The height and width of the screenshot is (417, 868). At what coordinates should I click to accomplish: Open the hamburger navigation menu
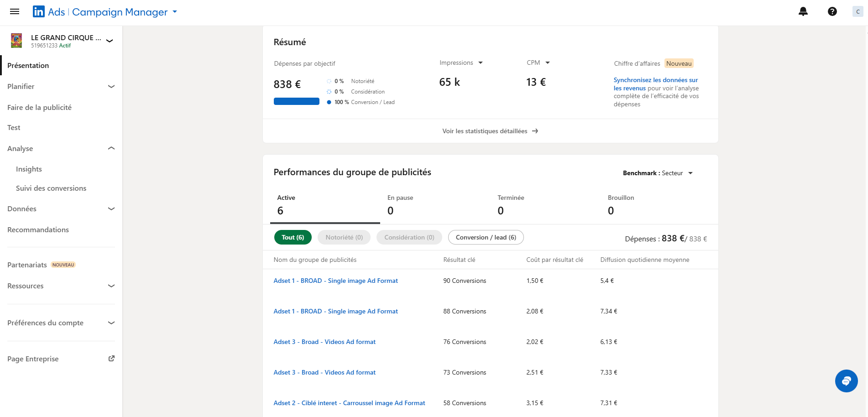15,11
